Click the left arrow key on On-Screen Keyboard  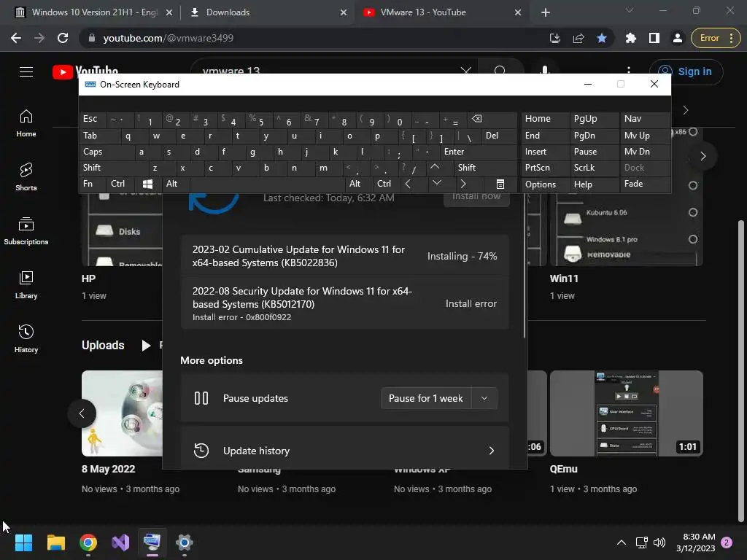click(408, 184)
